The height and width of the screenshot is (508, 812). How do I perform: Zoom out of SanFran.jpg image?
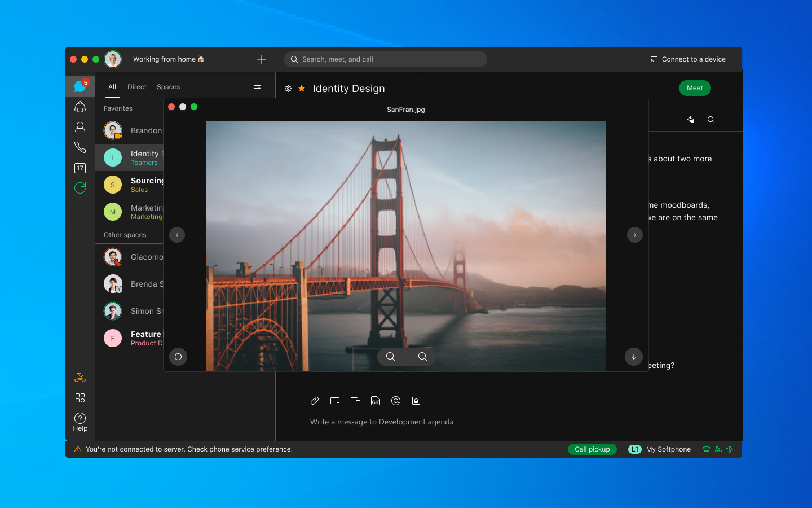[x=391, y=357]
